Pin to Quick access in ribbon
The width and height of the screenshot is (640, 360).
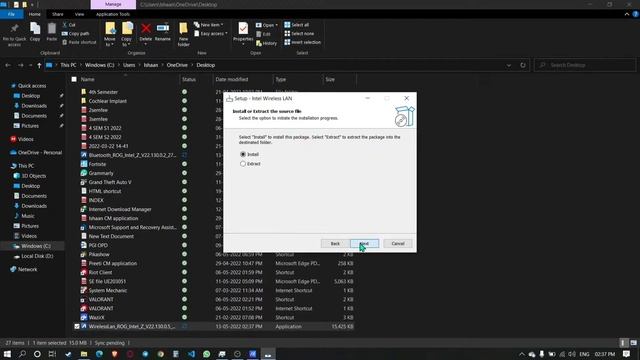[x=14, y=34]
